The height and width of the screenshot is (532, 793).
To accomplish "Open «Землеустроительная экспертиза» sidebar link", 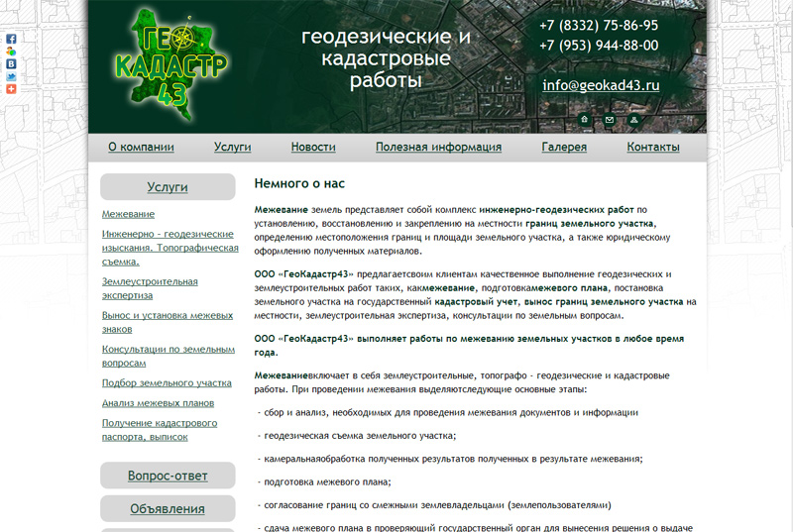I will click(x=150, y=288).
